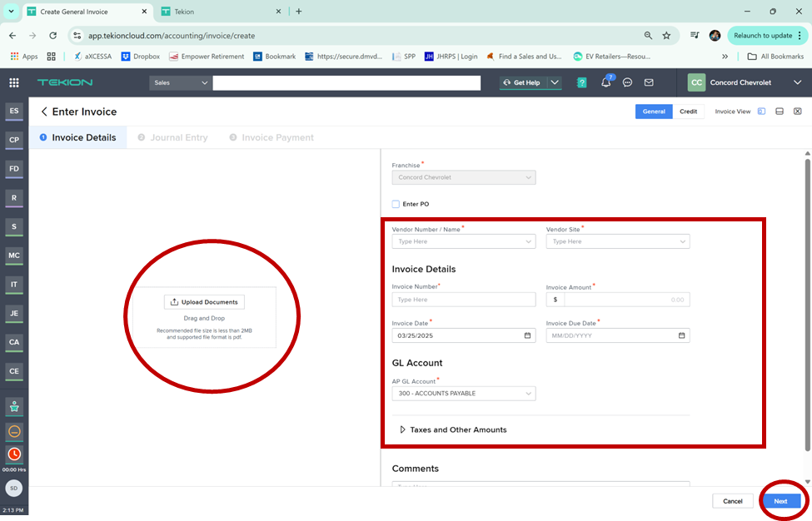Screen dimensions: 812x521
Task: Expand the Get Help dropdown arrow
Action: (555, 82)
